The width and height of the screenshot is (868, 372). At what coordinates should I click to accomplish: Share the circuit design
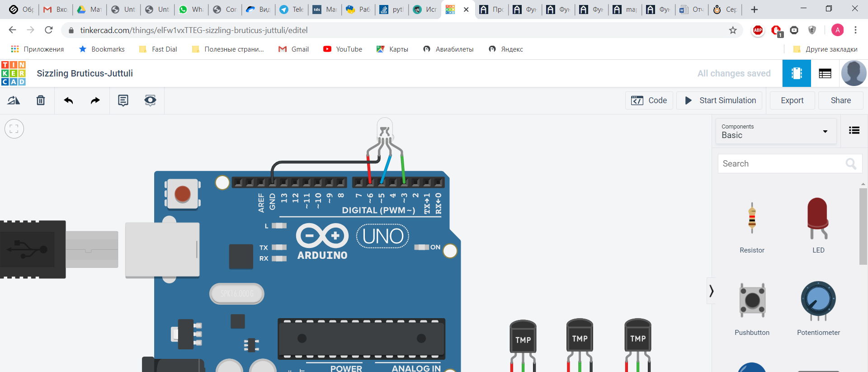click(x=841, y=100)
